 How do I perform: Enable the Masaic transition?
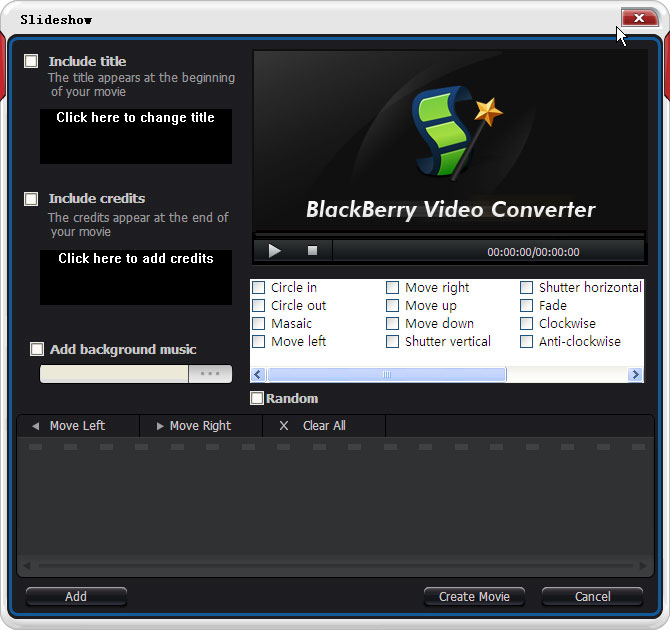click(x=259, y=323)
